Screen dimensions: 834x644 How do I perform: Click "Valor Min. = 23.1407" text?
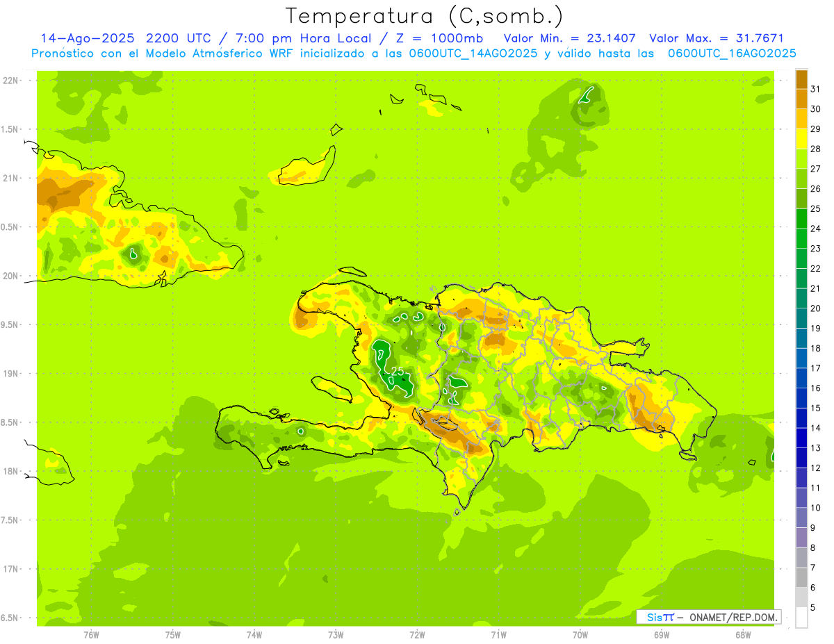(570, 39)
